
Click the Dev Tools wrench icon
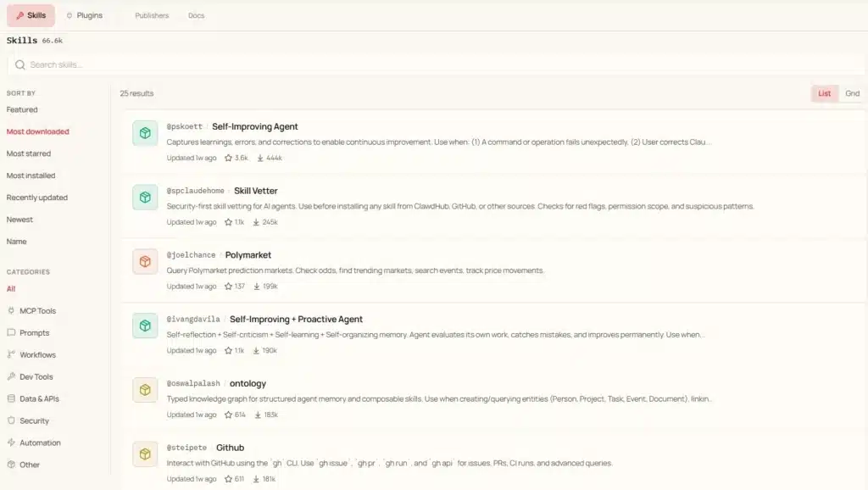11,376
